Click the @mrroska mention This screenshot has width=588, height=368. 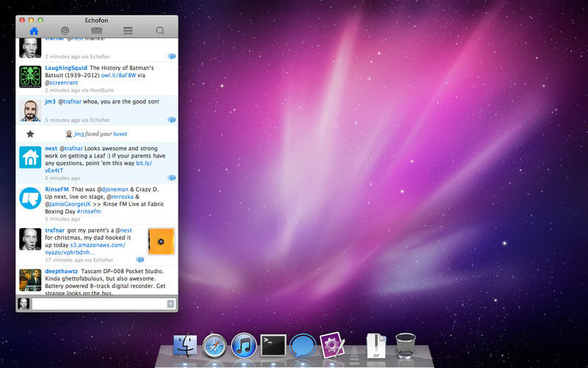[x=120, y=197]
